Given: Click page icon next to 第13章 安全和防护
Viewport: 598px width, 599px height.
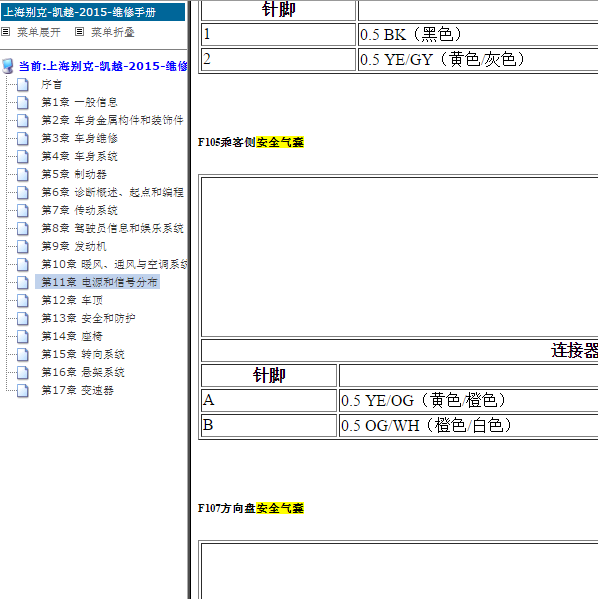Looking at the screenshot, I should [x=23, y=318].
